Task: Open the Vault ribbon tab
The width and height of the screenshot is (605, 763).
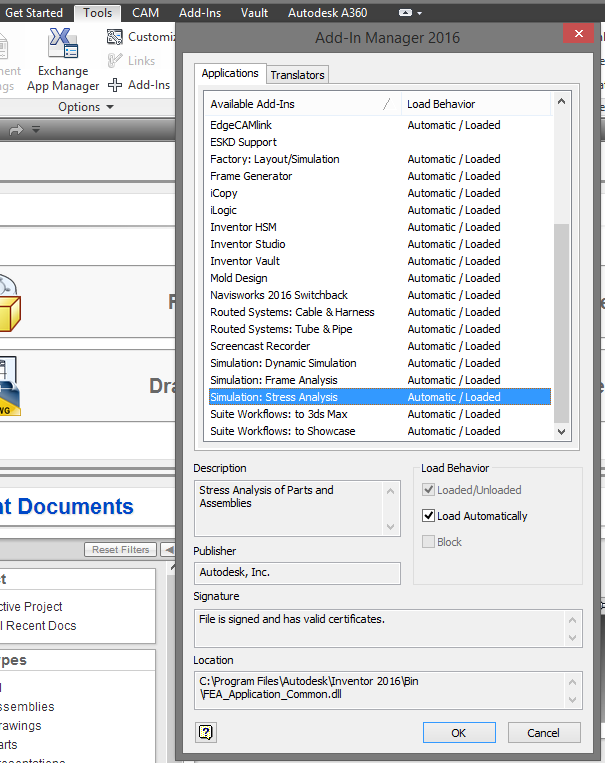Action: (x=254, y=13)
